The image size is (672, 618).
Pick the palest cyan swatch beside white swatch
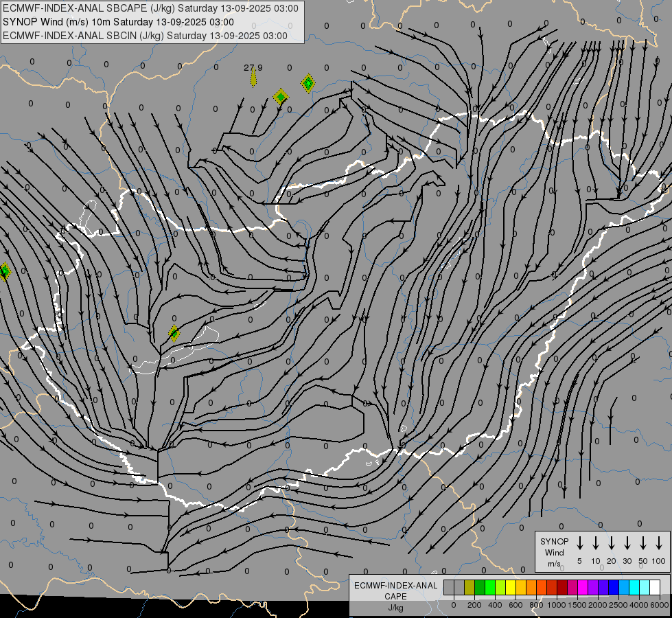coord(645,587)
